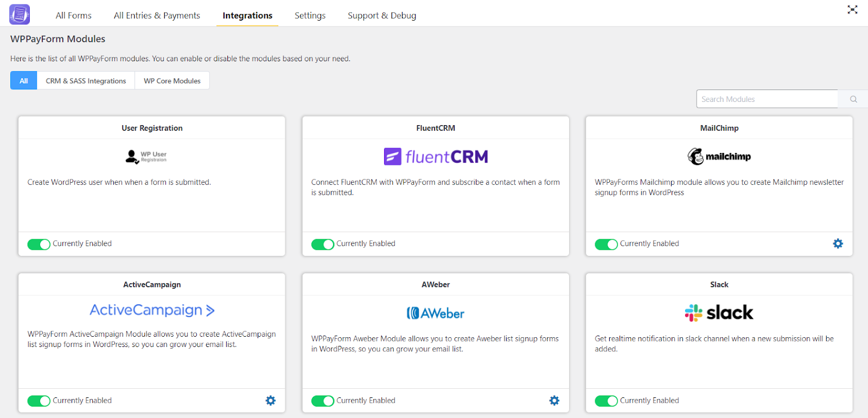Click the mailchimp logo
This screenshot has width=868, height=418.
coord(719,157)
